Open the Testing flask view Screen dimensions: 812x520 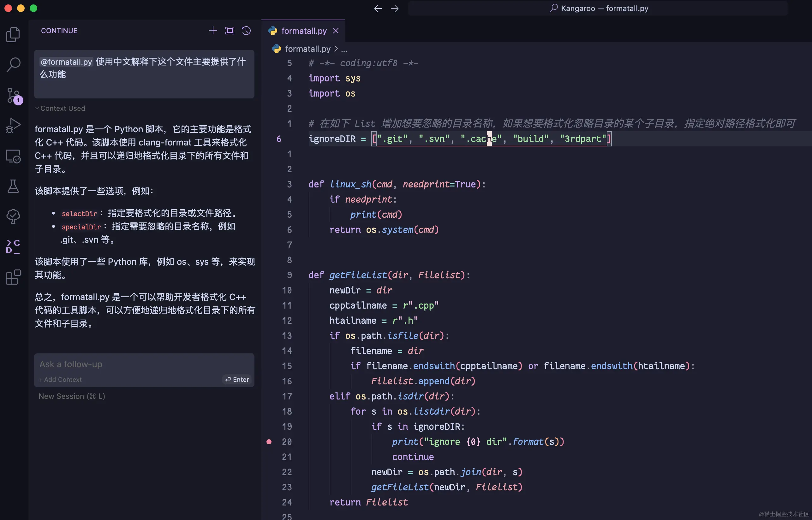(x=13, y=186)
